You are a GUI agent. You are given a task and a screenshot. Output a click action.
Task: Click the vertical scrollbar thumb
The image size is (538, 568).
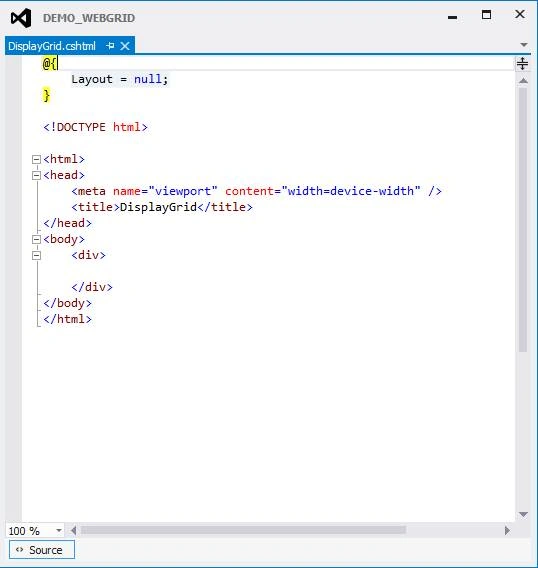522,219
